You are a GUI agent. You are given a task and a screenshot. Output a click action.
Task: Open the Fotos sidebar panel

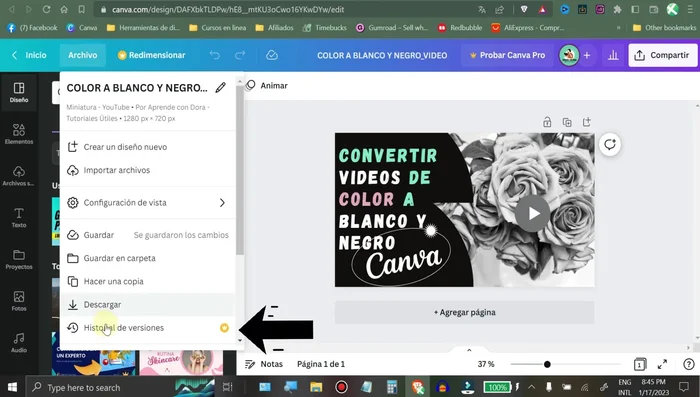19,301
